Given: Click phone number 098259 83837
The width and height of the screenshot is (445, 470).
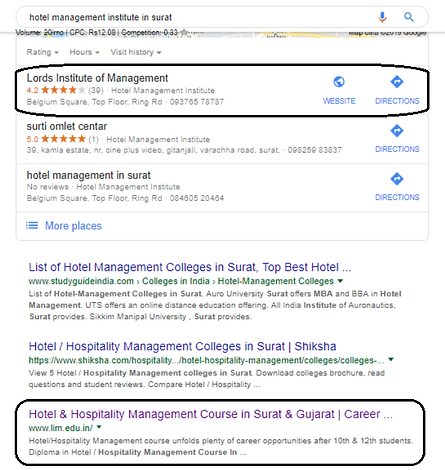Looking at the screenshot, I should (x=315, y=150).
